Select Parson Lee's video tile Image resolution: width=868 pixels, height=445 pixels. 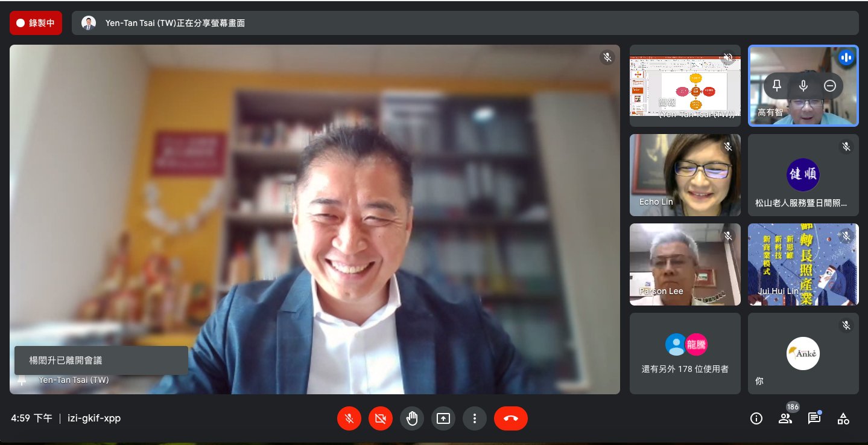(685, 264)
